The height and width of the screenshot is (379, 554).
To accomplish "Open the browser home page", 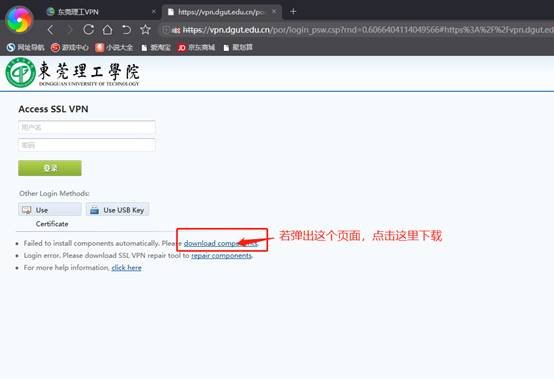I will 107,30.
